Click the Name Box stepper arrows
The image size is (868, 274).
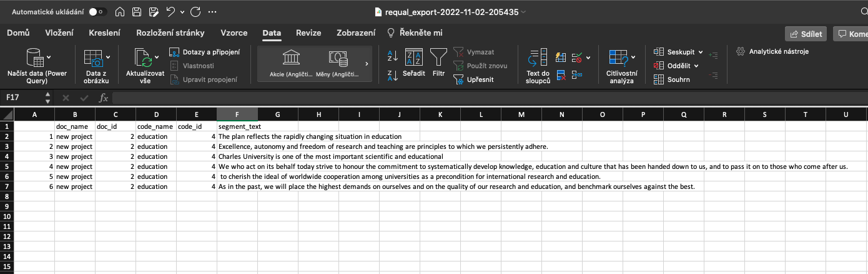click(48, 98)
